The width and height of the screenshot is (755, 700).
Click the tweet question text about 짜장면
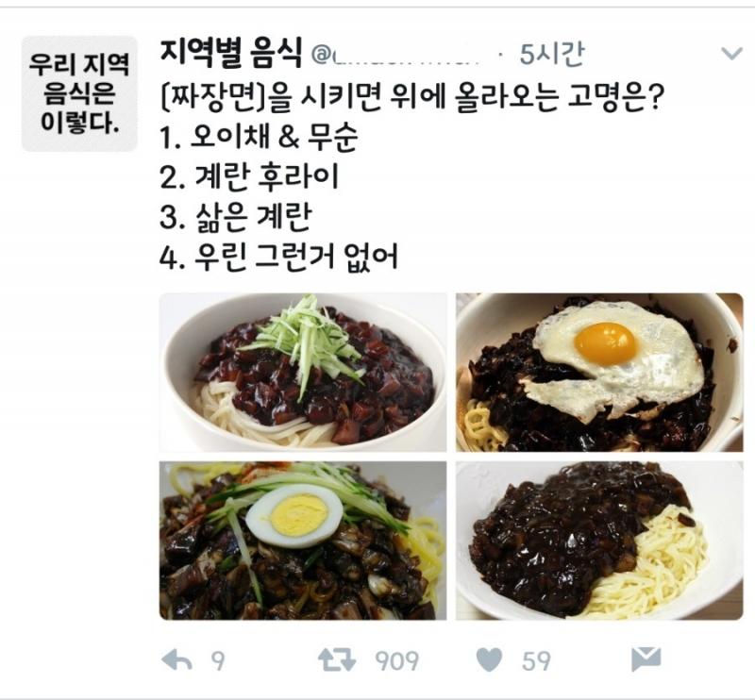[x=412, y=97]
